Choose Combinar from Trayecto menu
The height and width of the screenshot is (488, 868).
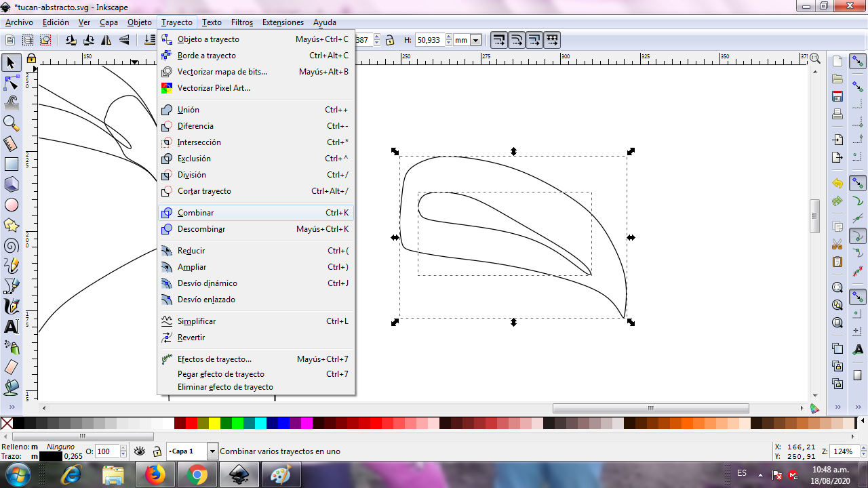(x=256, y=213)
